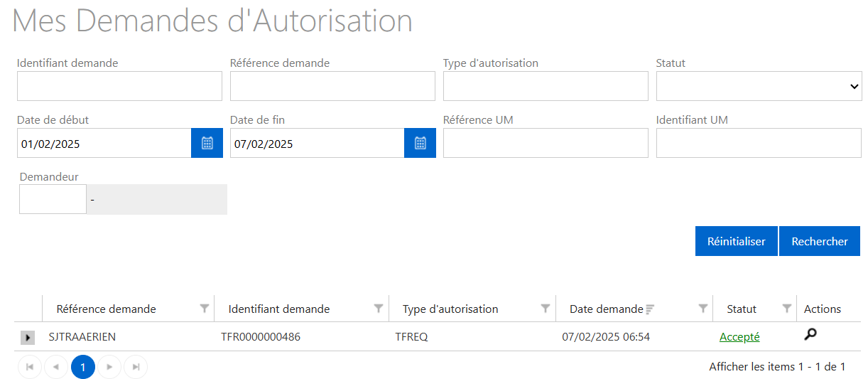Click filter icon on Date demande column
Screen dimensions: 868x379
point(703,309)
